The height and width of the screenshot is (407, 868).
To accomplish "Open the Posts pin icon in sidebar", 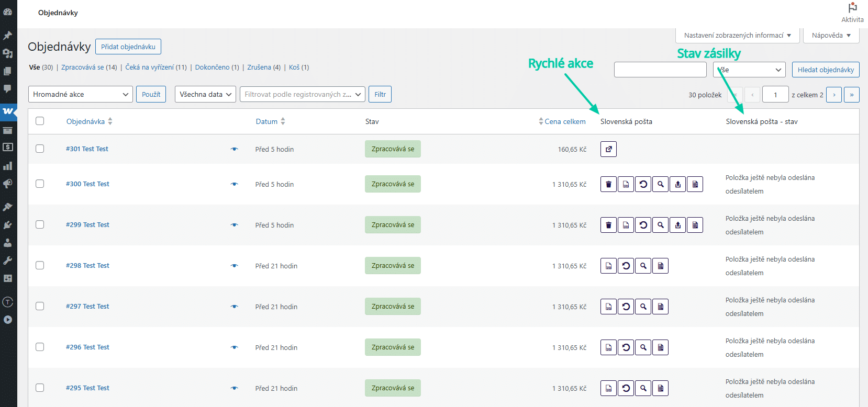I will coord(8,36).
